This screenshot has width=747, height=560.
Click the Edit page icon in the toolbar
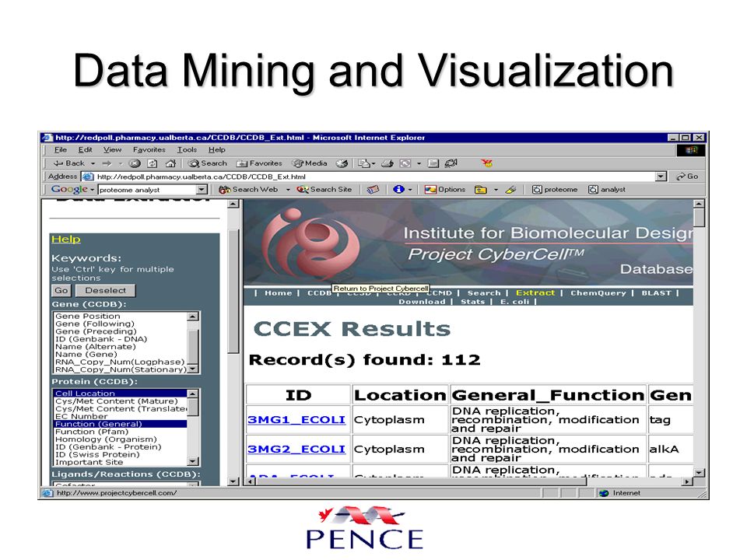click(x=405, y=163)
